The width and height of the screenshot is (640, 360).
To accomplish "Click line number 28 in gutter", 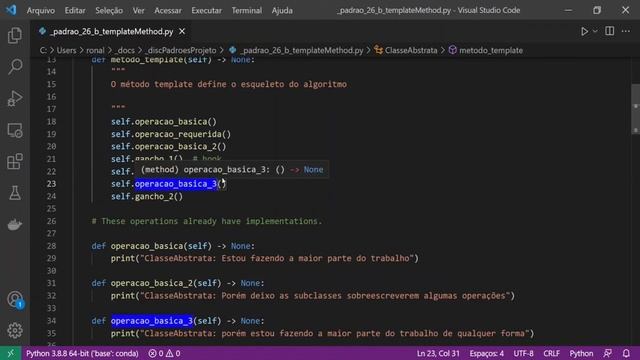I will (51, 246).
